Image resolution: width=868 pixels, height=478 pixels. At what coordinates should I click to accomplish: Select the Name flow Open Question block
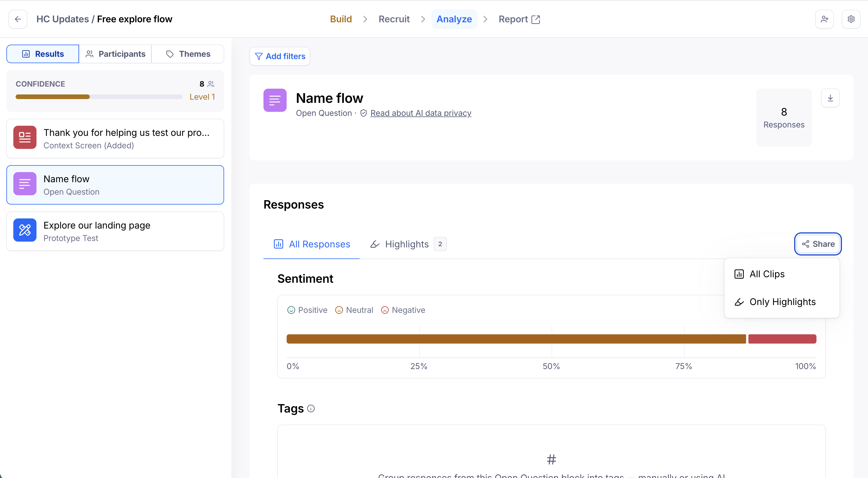click(x=115, y=185)
